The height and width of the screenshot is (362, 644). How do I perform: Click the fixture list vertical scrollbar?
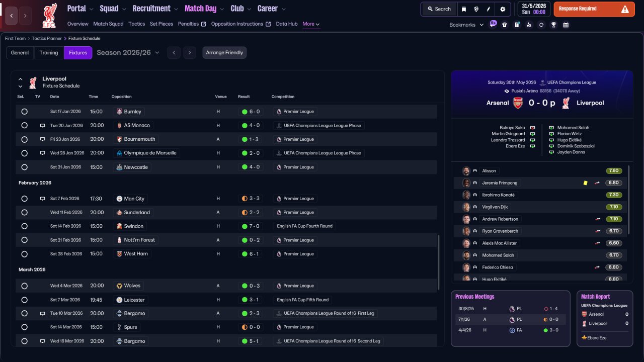439,261
